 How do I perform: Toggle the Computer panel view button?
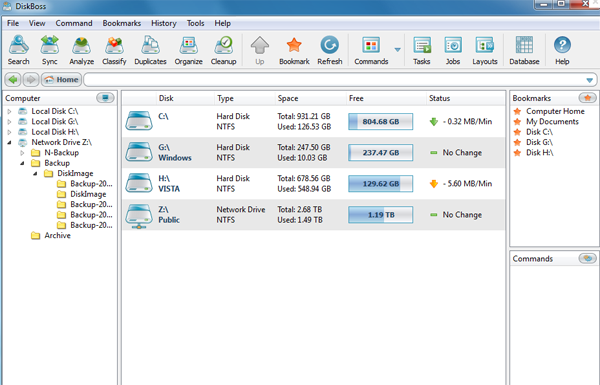coord(105,98)
